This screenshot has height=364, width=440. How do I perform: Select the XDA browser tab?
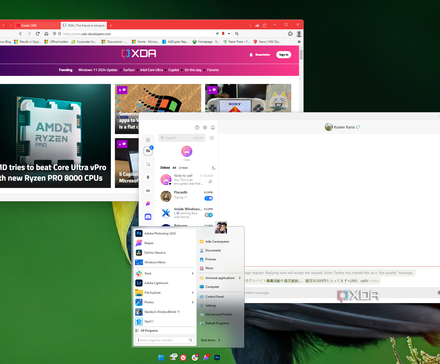(x=84, y=25)
